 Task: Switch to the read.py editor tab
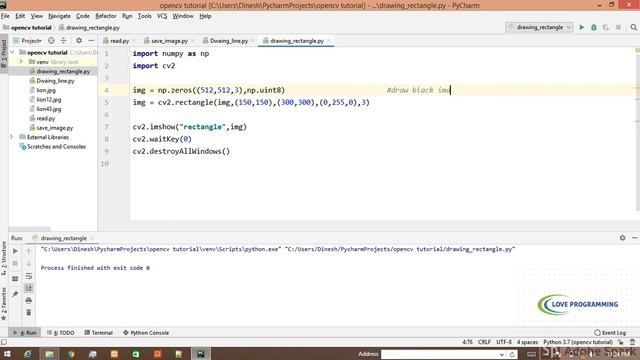point(119,41)
